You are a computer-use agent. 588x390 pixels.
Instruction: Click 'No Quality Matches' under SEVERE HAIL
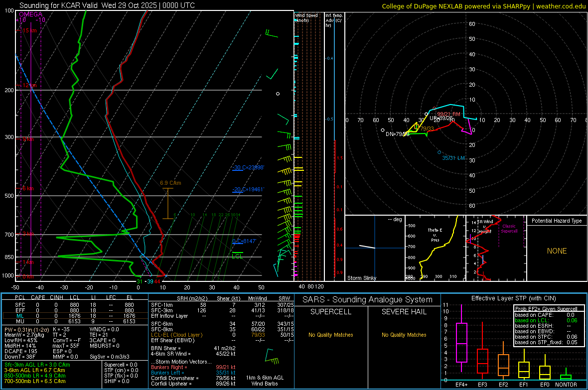[404, 335]
